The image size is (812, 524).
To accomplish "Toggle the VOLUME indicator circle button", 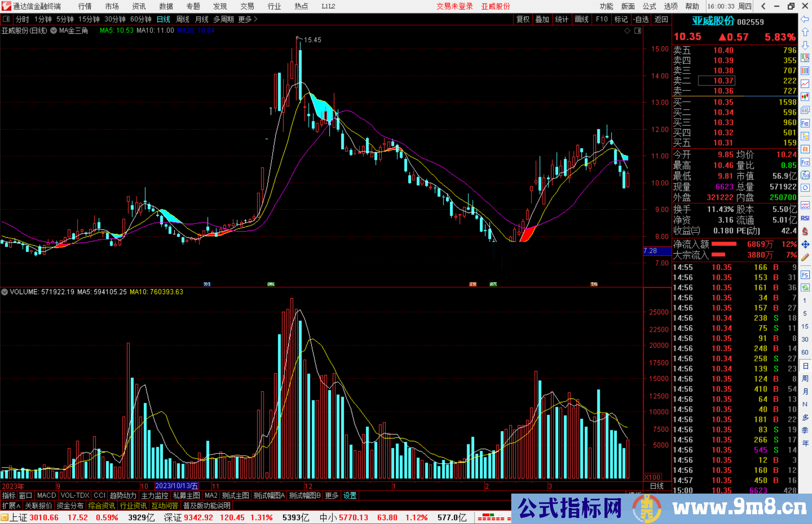I will (x=5, y=292).
